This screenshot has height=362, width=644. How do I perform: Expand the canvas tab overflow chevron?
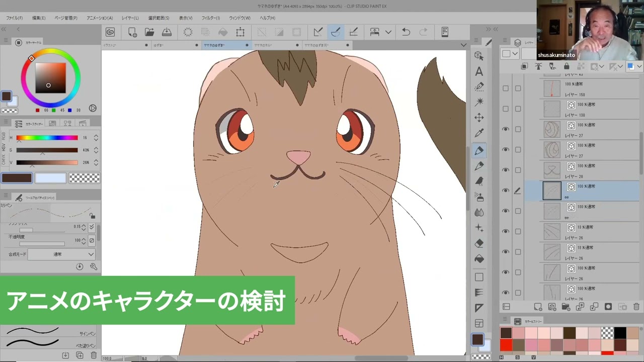pyautogui.click(x=463, y=45)
